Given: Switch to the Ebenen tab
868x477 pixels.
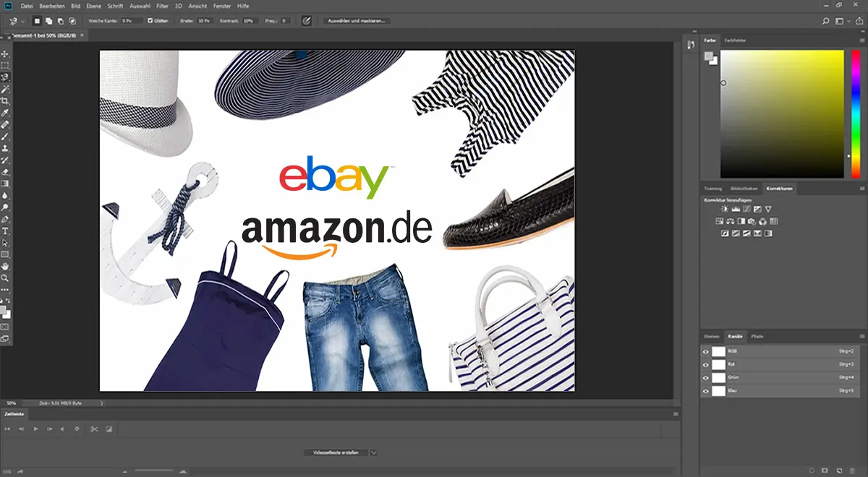Looking at the screenshot, I should 713,337.
